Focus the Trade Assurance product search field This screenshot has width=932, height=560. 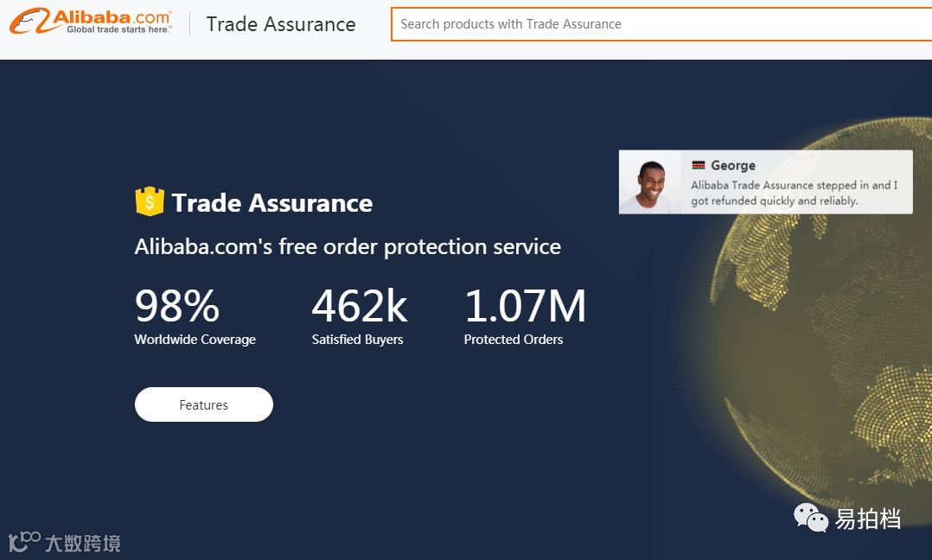(x=661, y=24)
